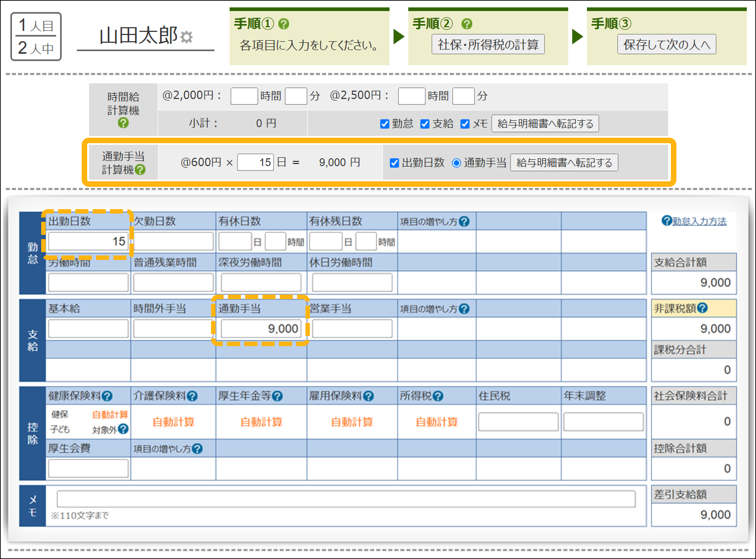Toggle the 出勤日数 checkbox in commute calculator
The width and height of the screenshot is (756, 559).
395,163
